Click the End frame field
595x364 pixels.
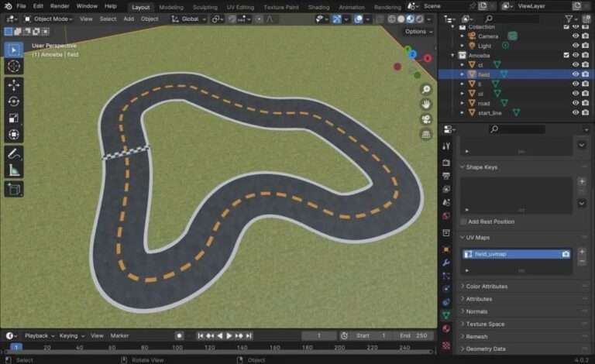pyautogui.click(x=414, y=335)
